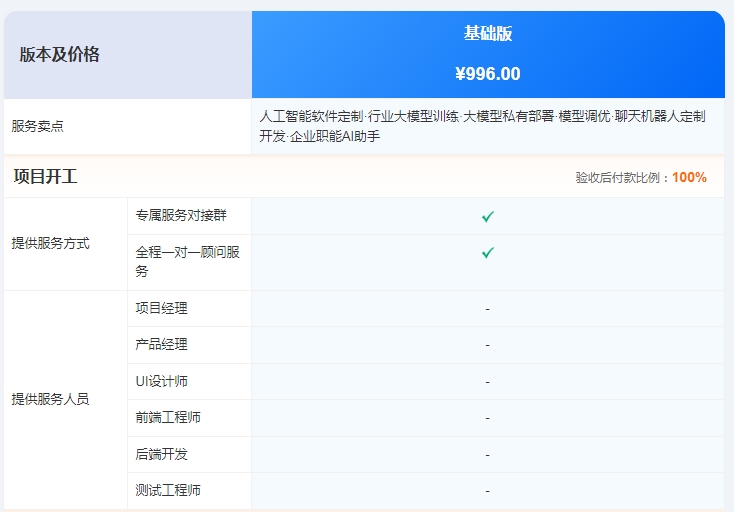Click the 全程一对一顾问服务 row label
The width and height of the screenshot is (734, 512).
pos(188,262)
